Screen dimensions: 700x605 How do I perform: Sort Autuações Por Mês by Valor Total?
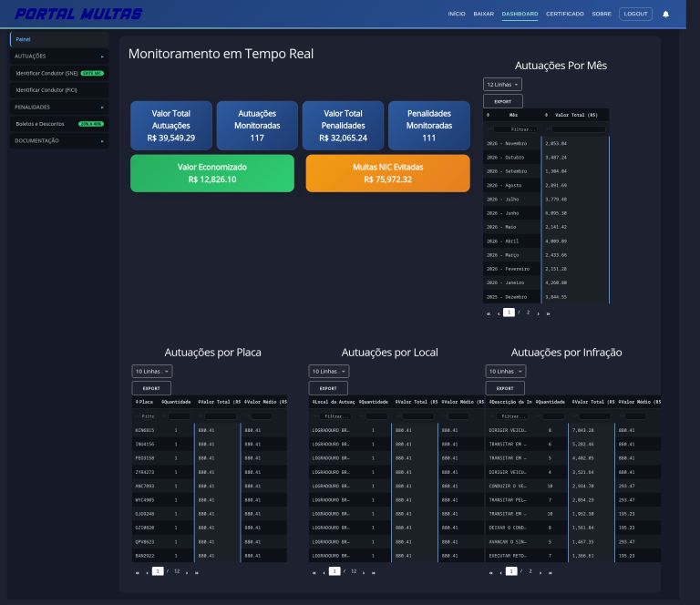tap(575, 115)
